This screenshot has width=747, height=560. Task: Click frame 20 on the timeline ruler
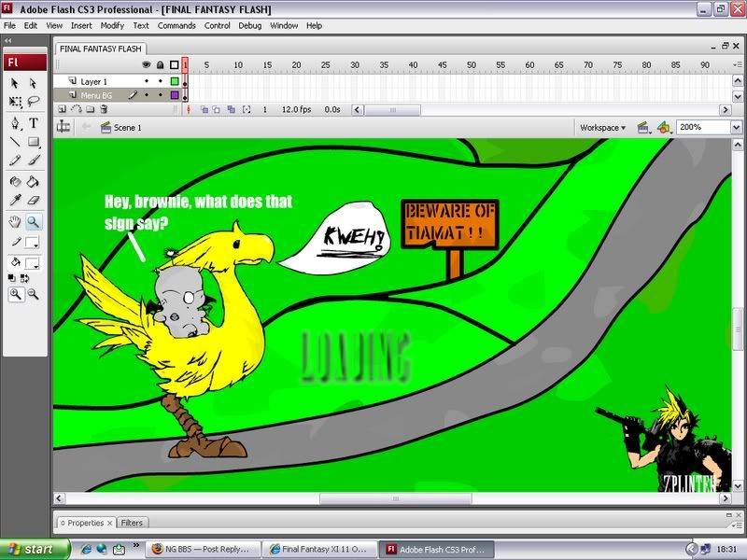pyautogui.click(x=296, y=64)
